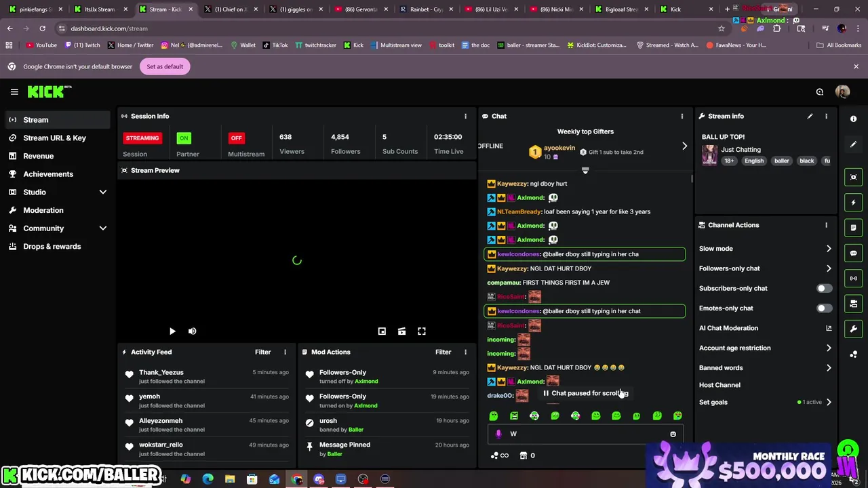Click the camera actions icon in right rail
The width and height of the screenshot is (868, 488).
pos(853,304)
